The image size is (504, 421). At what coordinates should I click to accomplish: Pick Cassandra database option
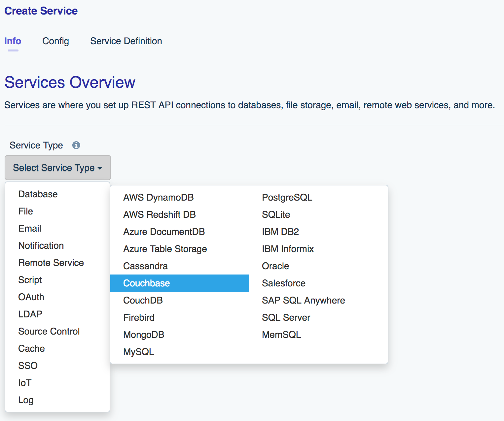click(180, 266)
